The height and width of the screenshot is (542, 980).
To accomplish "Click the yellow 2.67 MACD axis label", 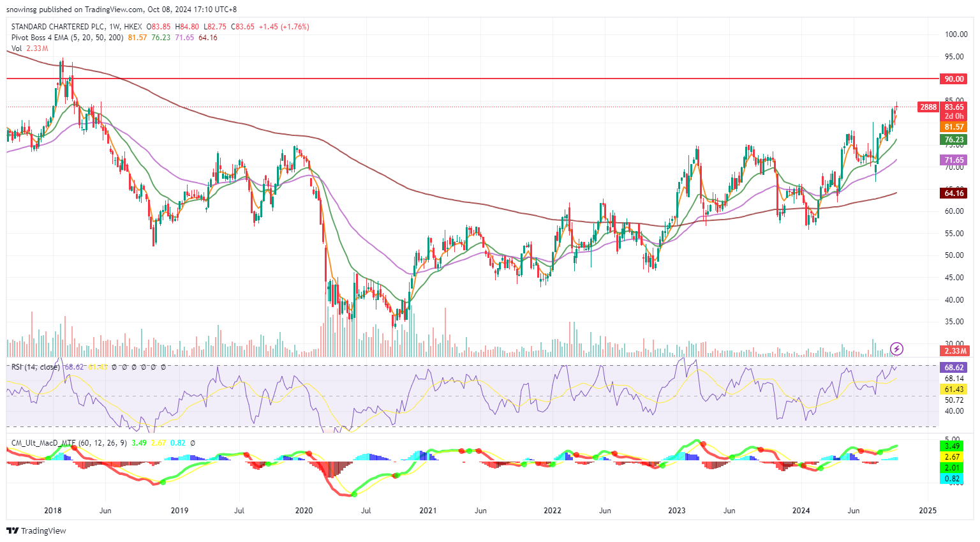I will [x=952, y=457].
